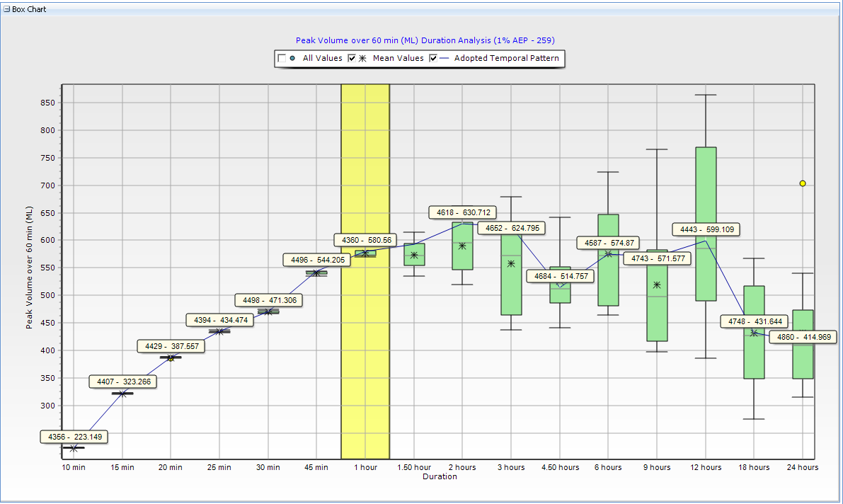Click the Adopted Temporal Pattern legend line

(x=444, y=59)
